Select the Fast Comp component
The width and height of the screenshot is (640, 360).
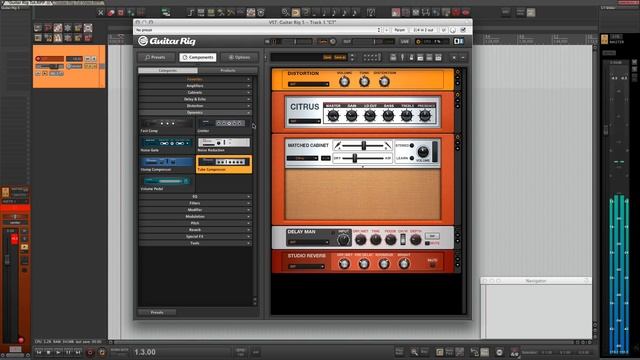click(x=167, y=126)
